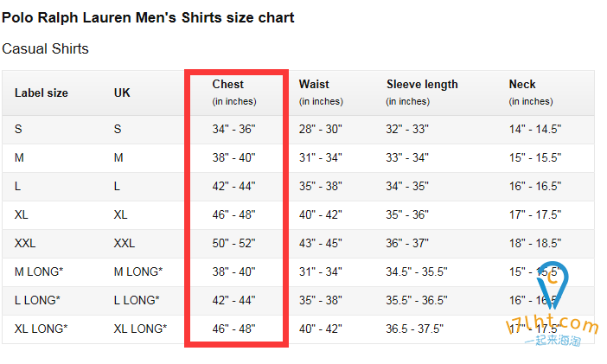Select chest value 50" - 52"
This screenshot has height=364, width=607.
[x=233, y=243]
